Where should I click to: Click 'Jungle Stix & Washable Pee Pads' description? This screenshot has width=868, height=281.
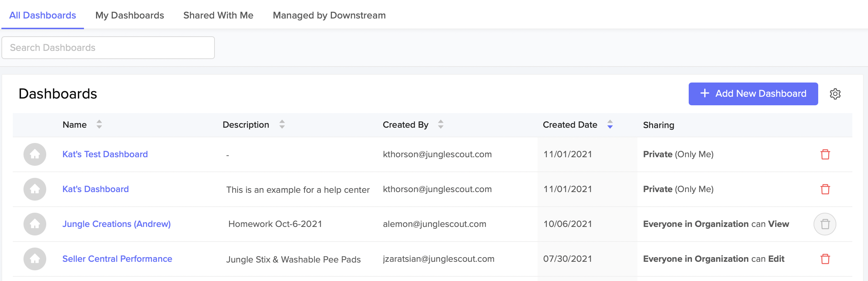[293, 259]
